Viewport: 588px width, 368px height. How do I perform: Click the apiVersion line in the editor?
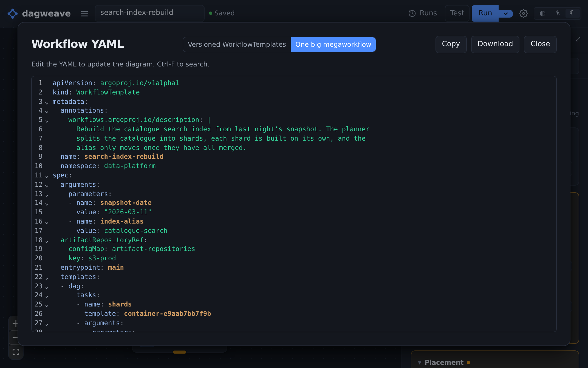(x=116, y=83)
